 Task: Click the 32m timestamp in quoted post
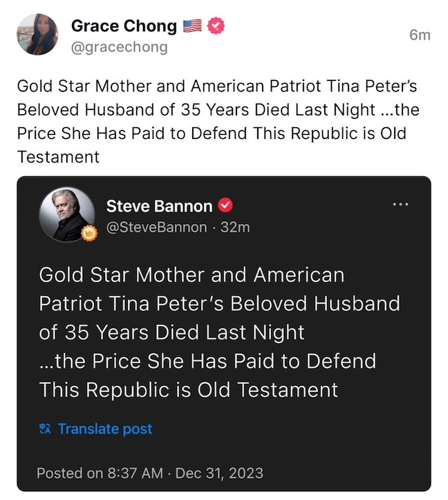235,226
